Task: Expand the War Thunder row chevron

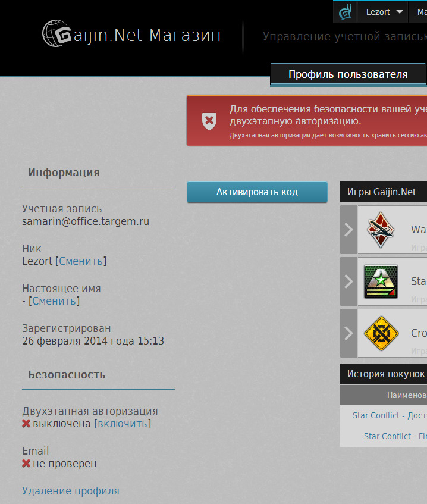Action: pyautogui.click(x=348, y=230)
